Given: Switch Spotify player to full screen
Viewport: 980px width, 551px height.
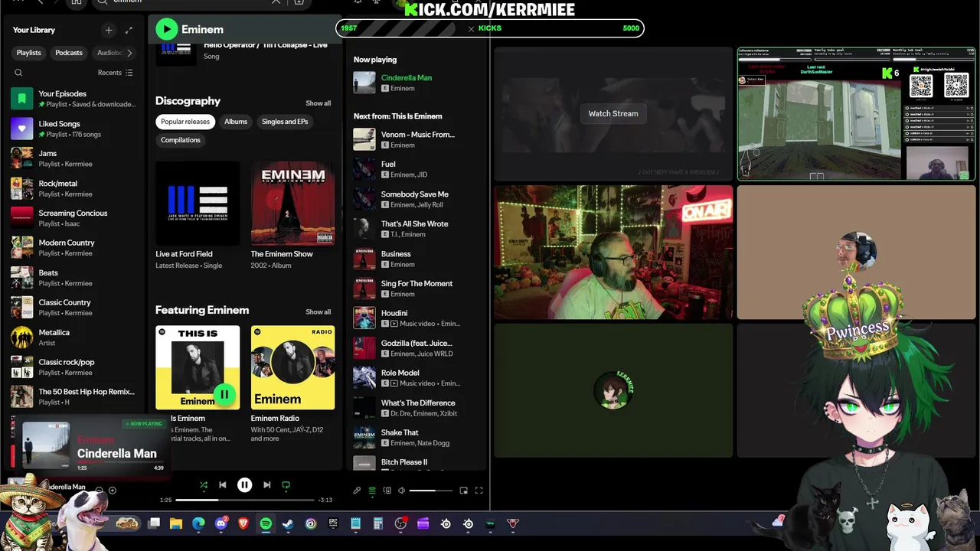Looking at the screenshot, I should point(479,491).
